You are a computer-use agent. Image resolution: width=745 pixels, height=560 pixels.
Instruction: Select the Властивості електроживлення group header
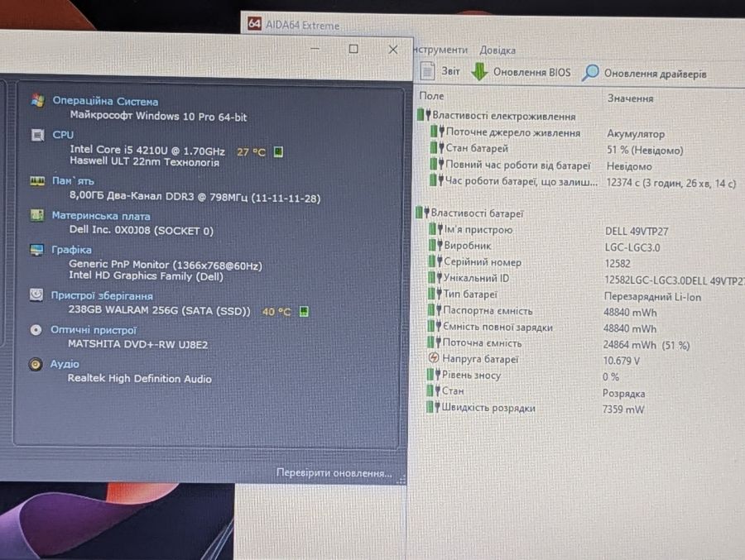pyautogui.click(x=496, y=116)
